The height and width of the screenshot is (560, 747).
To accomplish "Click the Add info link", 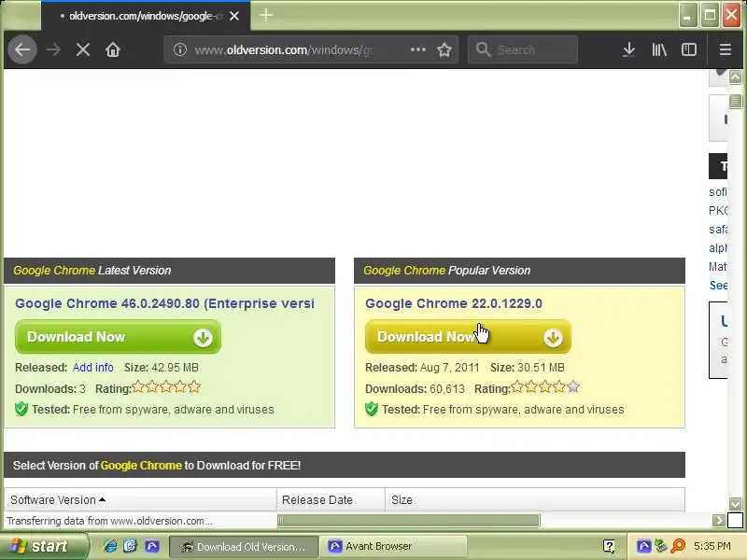I will coord(92,368).
